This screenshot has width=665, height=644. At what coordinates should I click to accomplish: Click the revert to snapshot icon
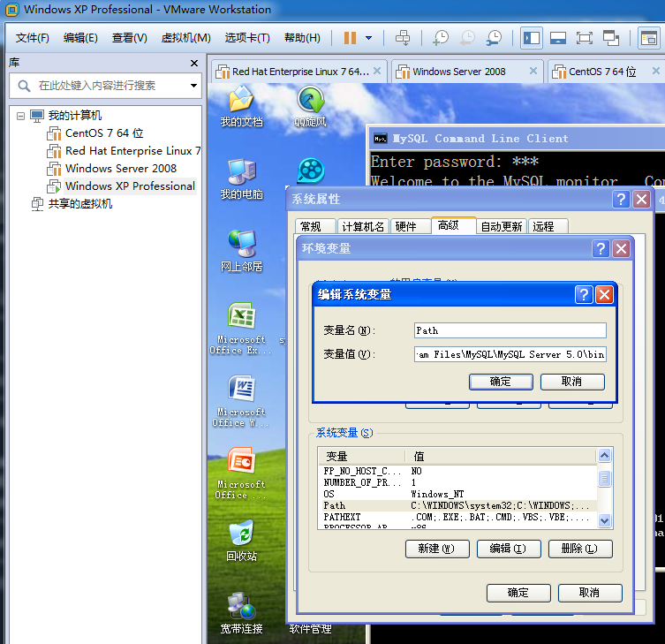(x=467, y=38)
